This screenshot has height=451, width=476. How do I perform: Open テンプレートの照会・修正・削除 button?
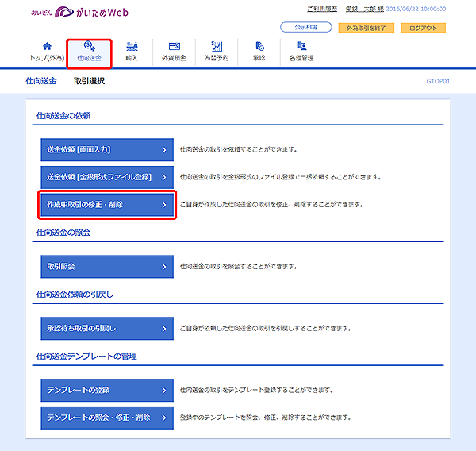pyautogui.click(x=107, y=418)
